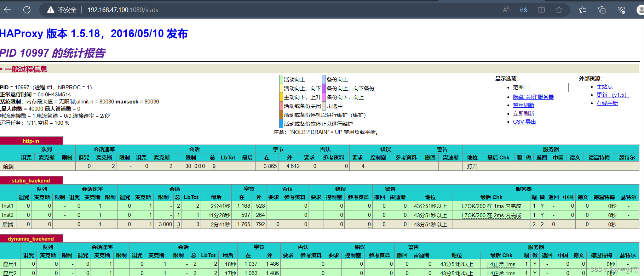Click the 禁用刷新 link
This screenshot has width=644, height=276.
[x=524, y=105]
